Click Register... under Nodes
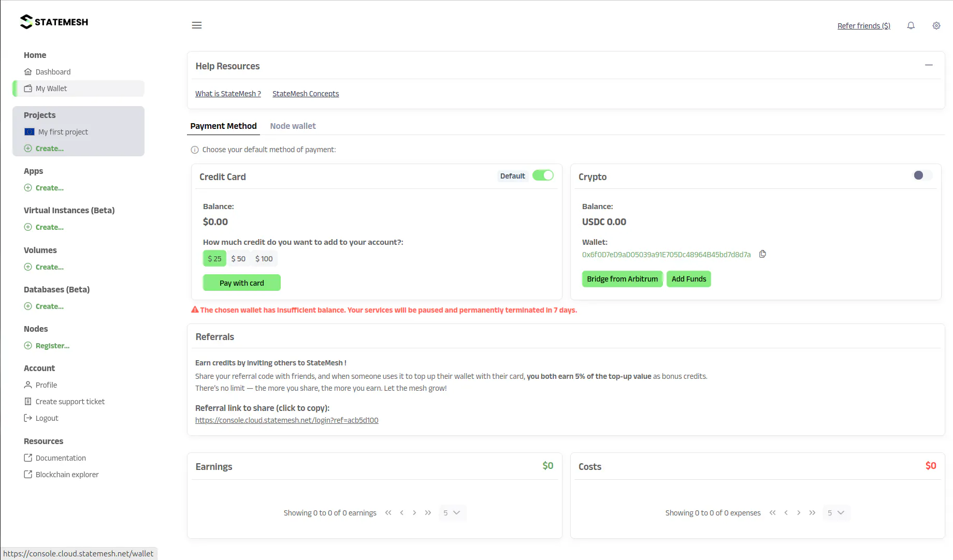The image size is (953, 560). (x=52, y=346)
